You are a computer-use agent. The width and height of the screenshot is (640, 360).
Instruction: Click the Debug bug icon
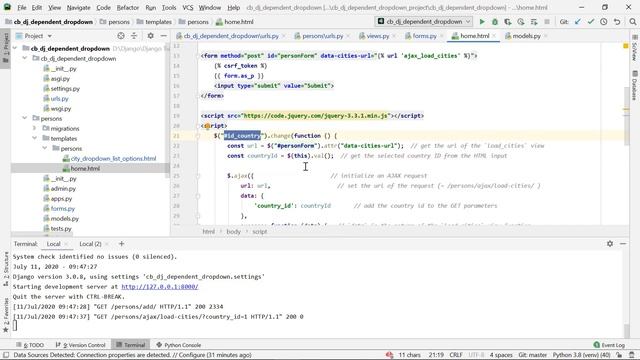(x=495, y=22)
